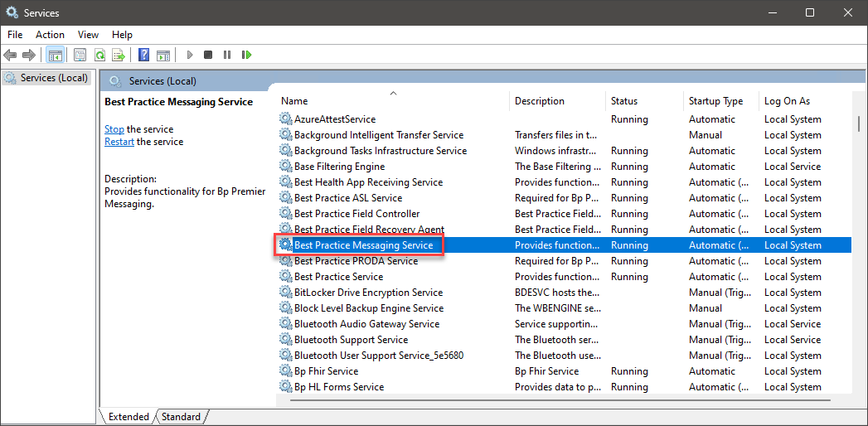This screenshot has height=426, width=868.
Task: Select Background Tasks Infrastructure Service row
Action: pyautogui.click(x=564, y=151)
